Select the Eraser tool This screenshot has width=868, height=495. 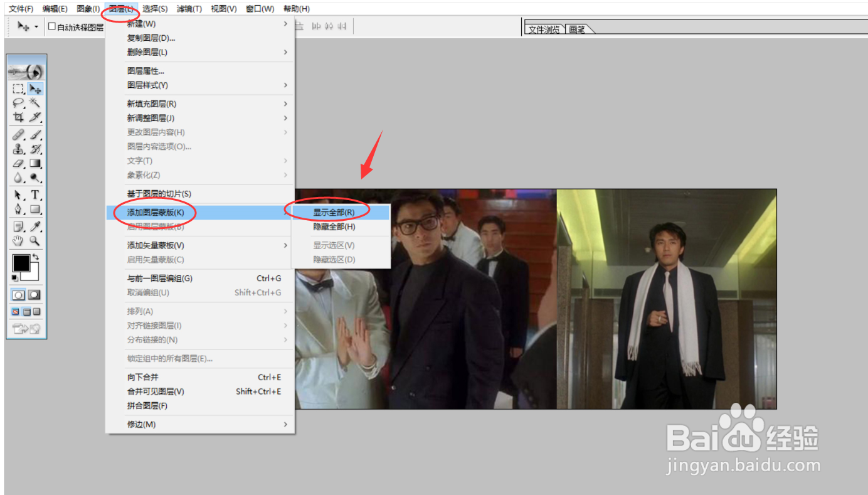pos(18,163)
